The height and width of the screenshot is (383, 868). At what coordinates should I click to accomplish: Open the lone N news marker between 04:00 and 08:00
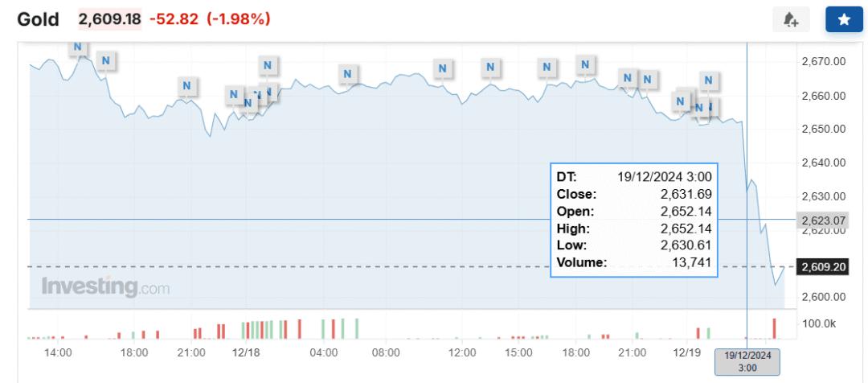[x=348, y=74]
